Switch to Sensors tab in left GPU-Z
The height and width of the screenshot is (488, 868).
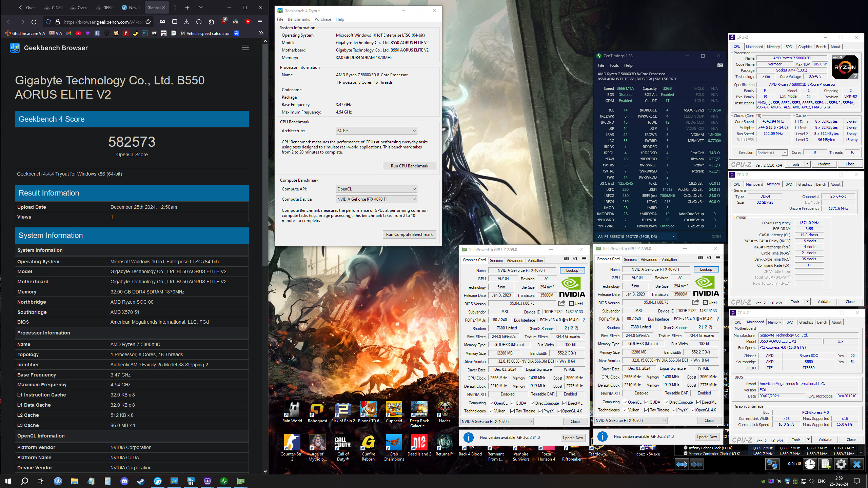(496, 260)
